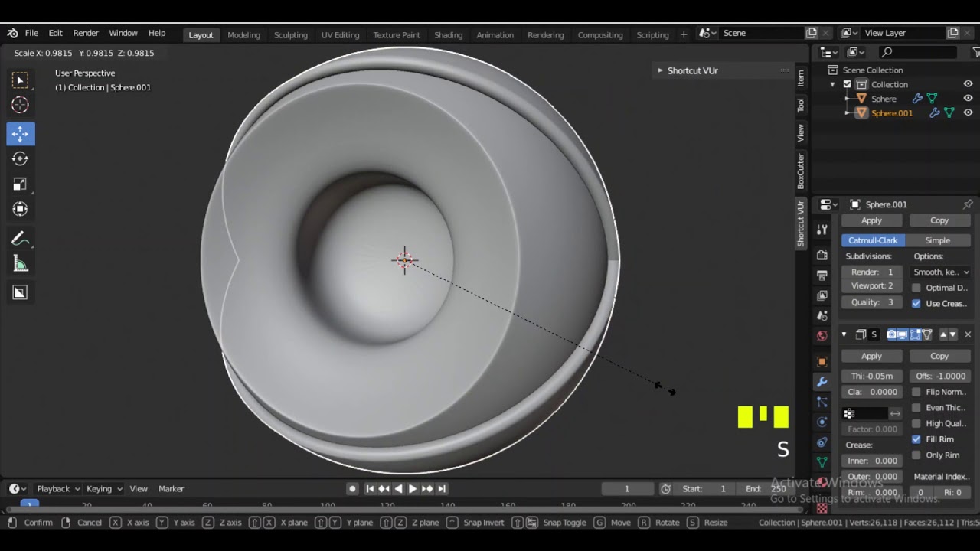Open the Output properties tab icon
This screenshot has height=551, width=980.
point(822,275)
